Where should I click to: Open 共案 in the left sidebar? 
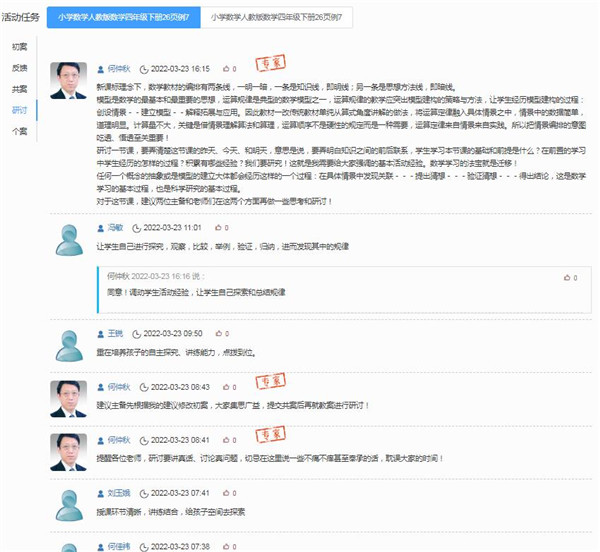(20, 89)
